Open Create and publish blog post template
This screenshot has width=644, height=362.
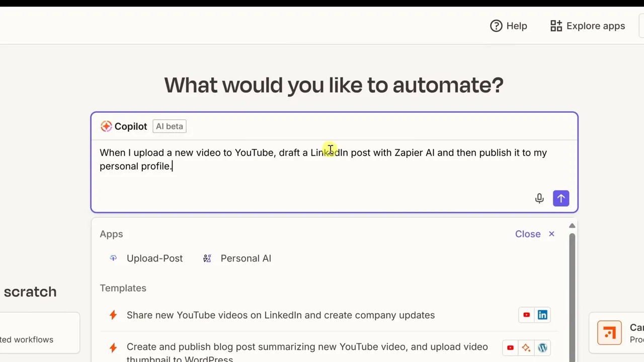coord(307,353)
